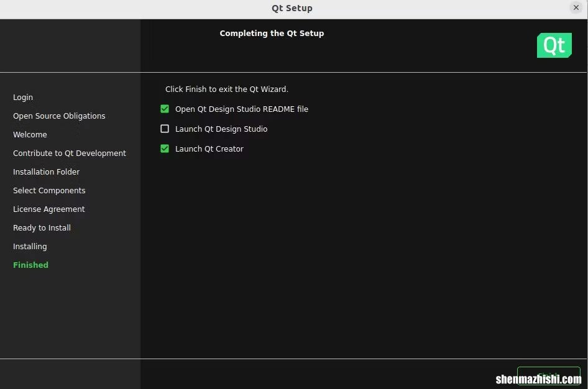Screen dimensions: 588x389
Task: Click the highlighted Finished step
Action: (30, 265)
